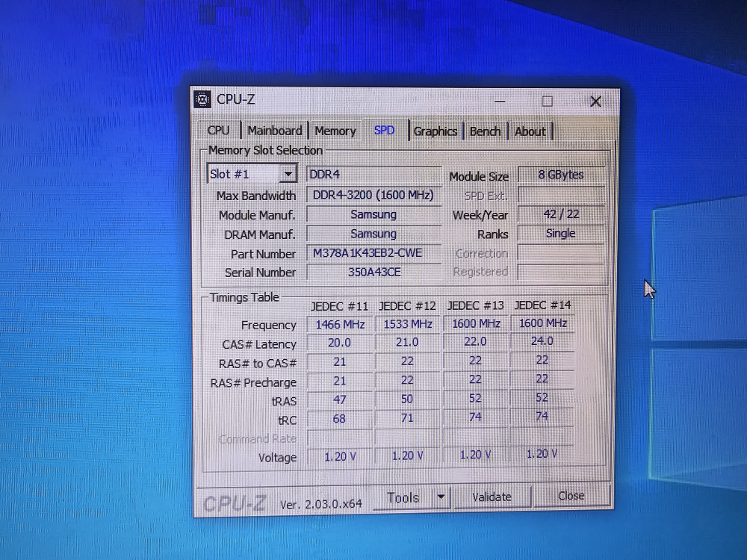Click the tRC value 71
The height and width of the screenshot is (560, 747).
(407, 417)
